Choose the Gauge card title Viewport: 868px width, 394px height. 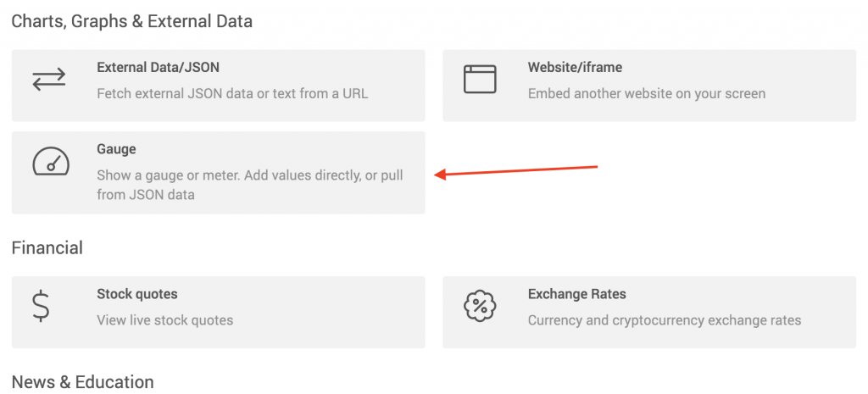(116, 149)
